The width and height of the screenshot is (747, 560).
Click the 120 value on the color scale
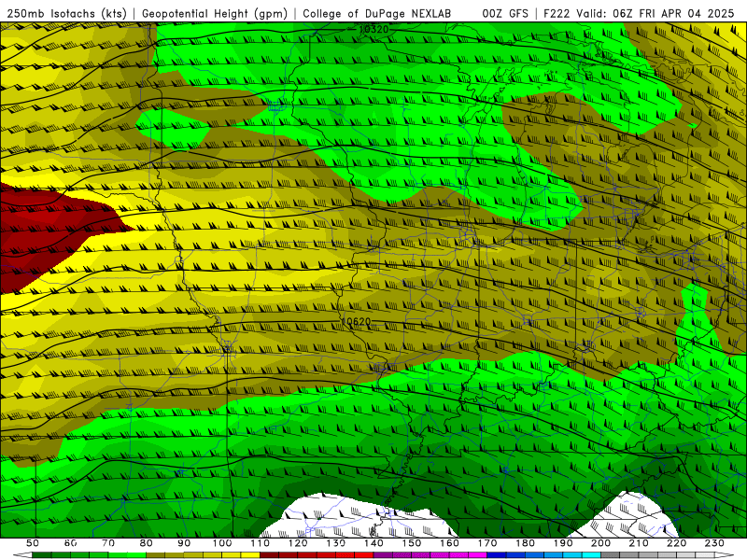[x=298, y=543]
